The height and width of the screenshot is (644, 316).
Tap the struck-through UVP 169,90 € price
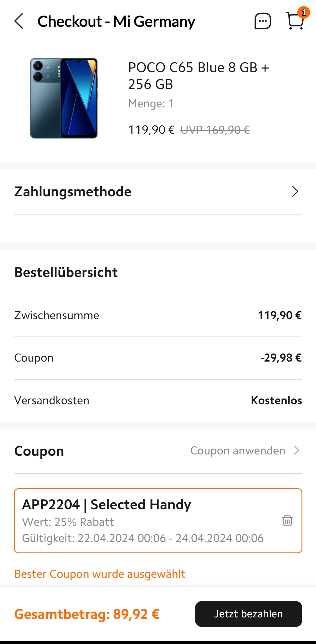[x=215, y=130]
